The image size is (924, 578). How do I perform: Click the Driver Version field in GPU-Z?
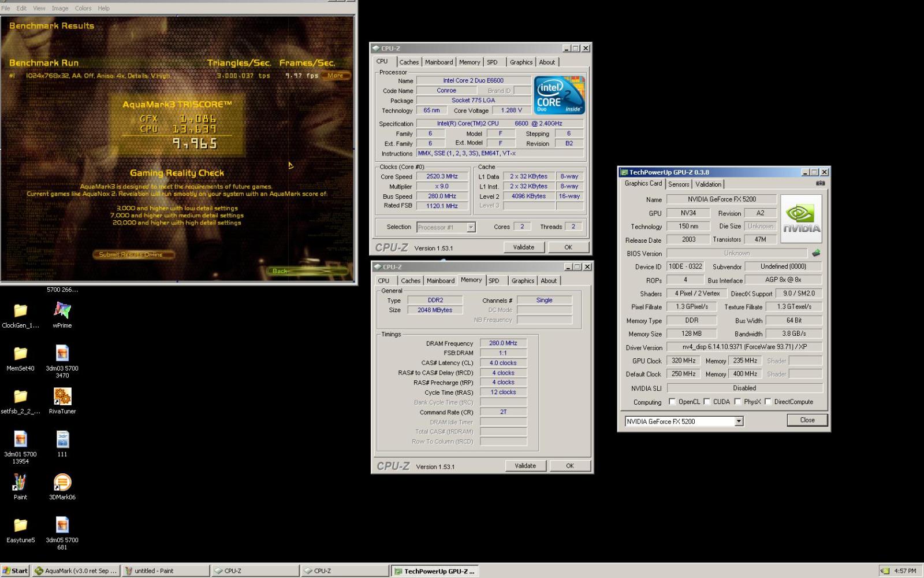coord(744,347)
